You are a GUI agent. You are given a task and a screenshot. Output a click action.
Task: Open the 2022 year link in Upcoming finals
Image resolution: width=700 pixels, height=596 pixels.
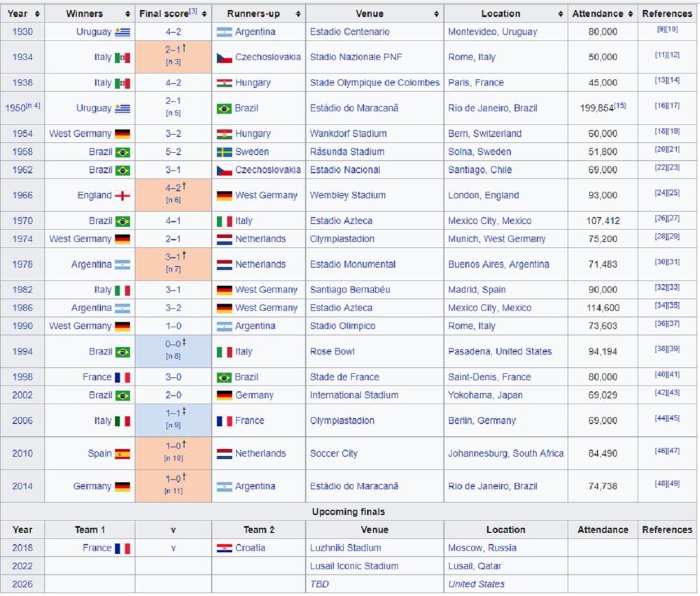[x=22, y=567]
